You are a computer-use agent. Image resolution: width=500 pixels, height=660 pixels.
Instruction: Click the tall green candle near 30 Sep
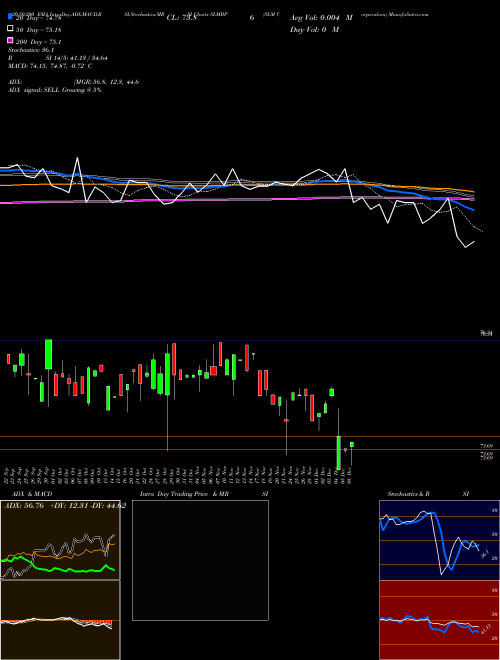pos(48,354)
